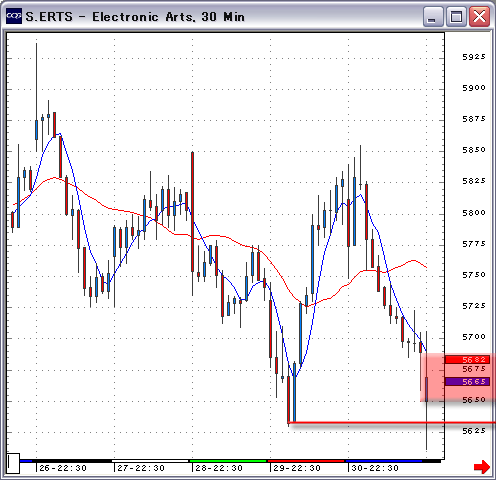The image size is (496, 480).
Task: Click the white session bar segment on time axis
Action: [x=150, y=461]
